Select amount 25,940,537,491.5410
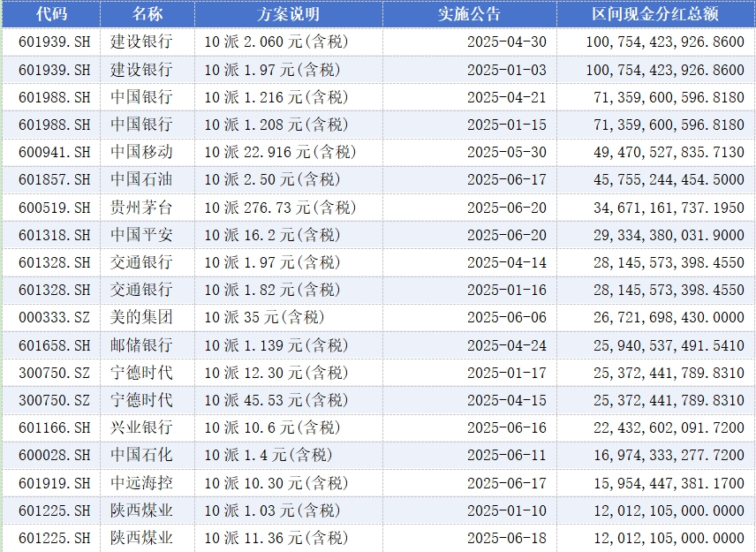 click(x=655, y=345)
